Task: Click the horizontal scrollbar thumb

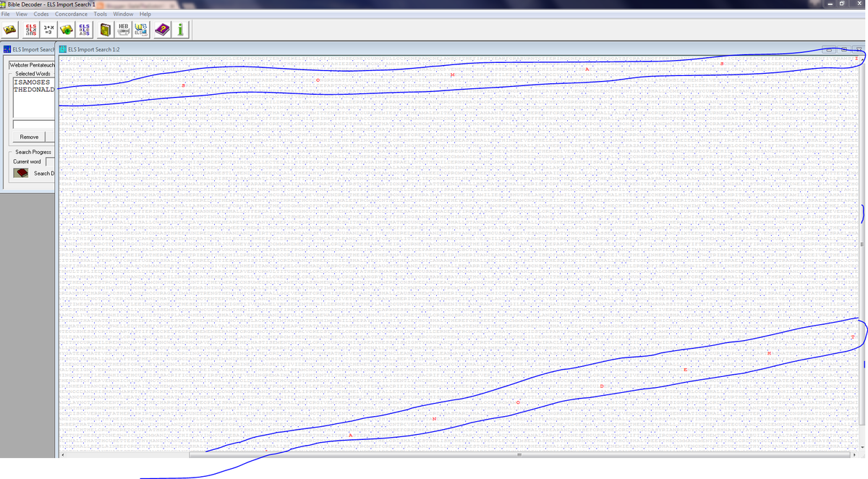Action: coord(519,455)
